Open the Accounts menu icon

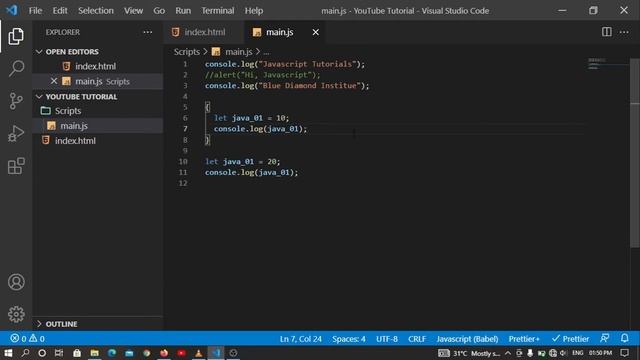coord(16,282)
